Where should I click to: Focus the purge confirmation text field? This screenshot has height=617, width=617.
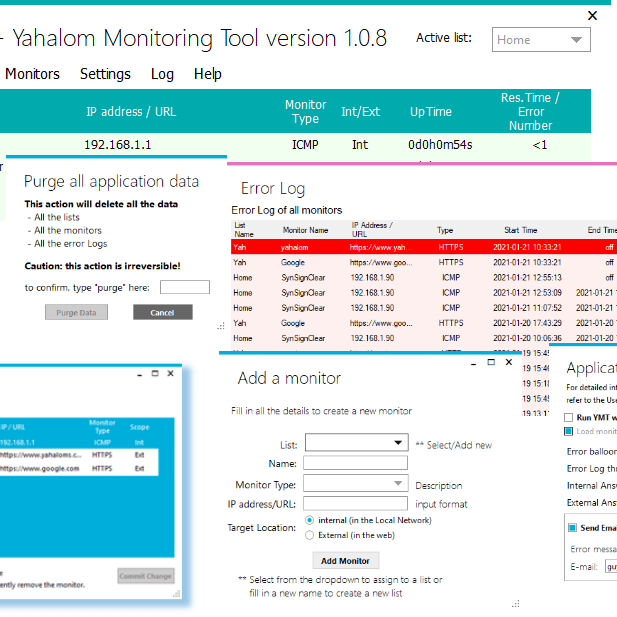185,287
